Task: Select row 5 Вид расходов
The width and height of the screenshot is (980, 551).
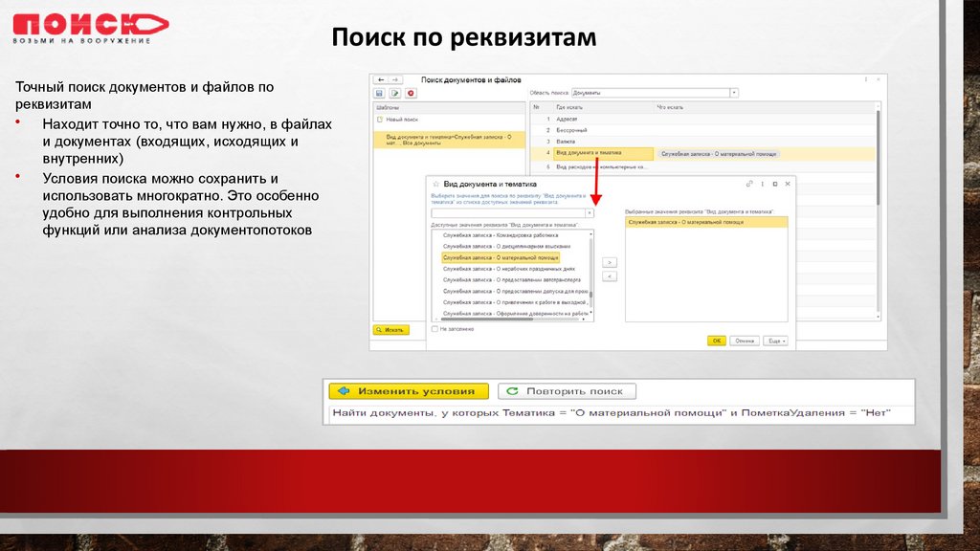Action: 704,166
